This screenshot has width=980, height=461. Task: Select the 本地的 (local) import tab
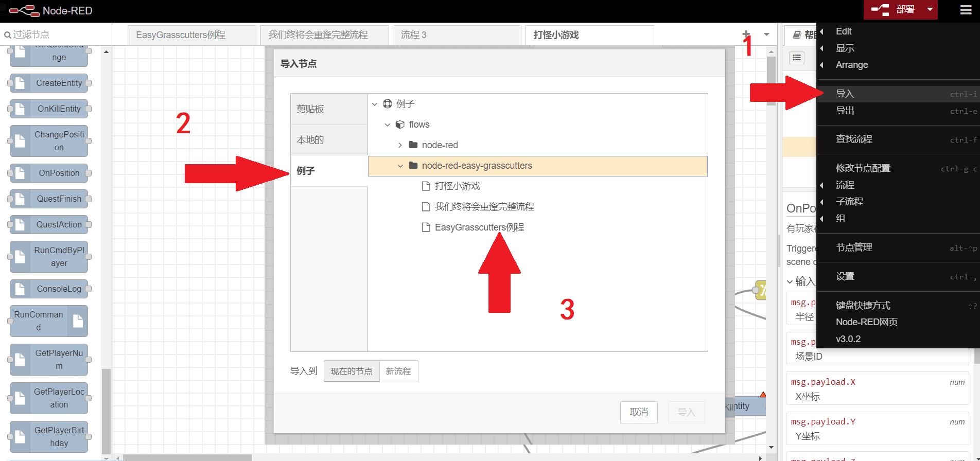click(329, 140)
